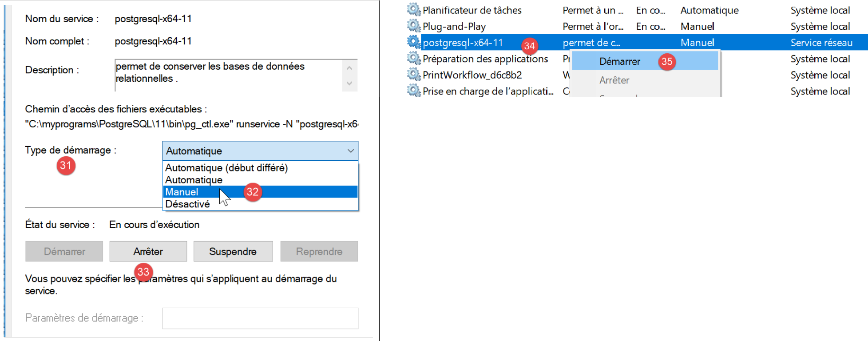Click the gear icon beside Planificateur de tâches

(413, 10)
